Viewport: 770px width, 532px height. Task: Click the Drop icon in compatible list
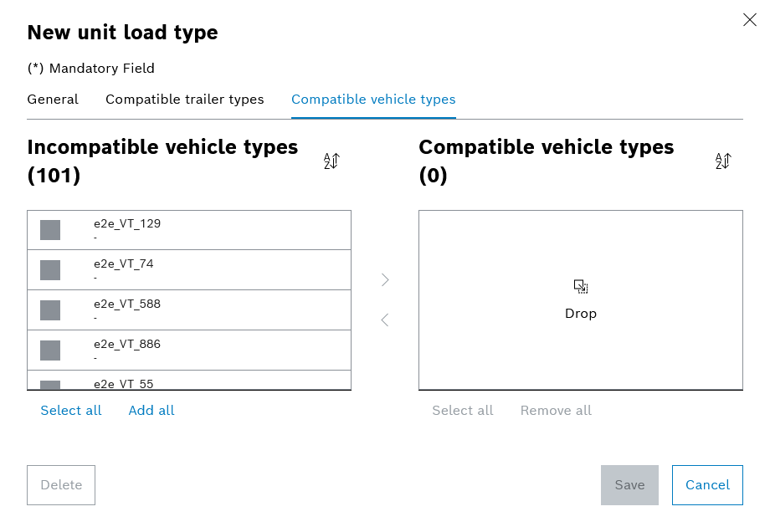[581, 287]
